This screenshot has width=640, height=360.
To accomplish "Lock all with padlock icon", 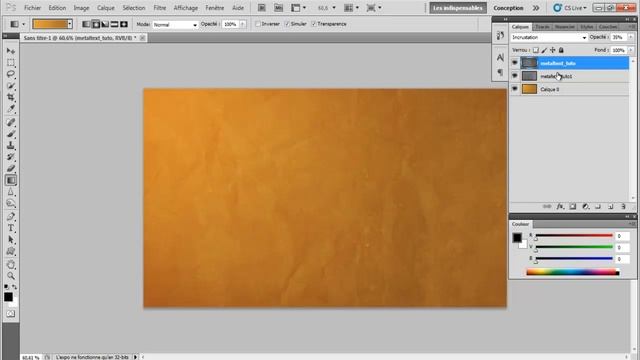I will (561, 50).
